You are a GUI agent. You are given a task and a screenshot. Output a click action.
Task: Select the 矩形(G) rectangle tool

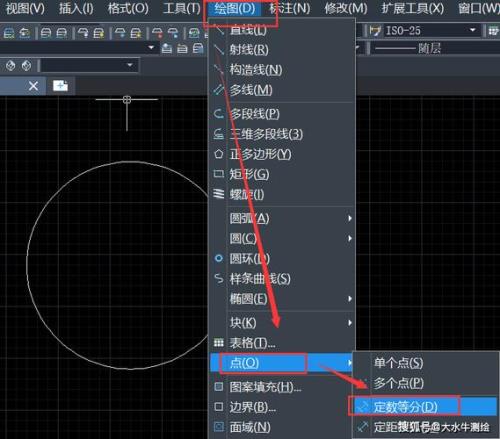click(282, 174)
